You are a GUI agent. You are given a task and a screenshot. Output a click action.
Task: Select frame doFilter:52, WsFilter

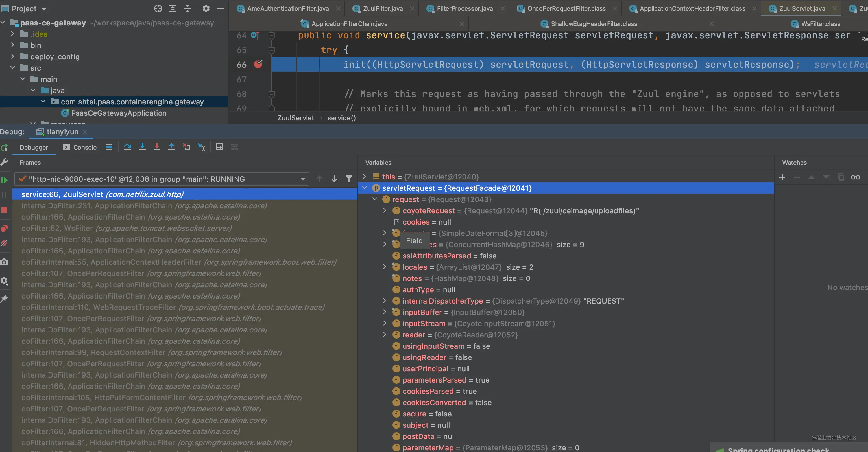point(185,228)
